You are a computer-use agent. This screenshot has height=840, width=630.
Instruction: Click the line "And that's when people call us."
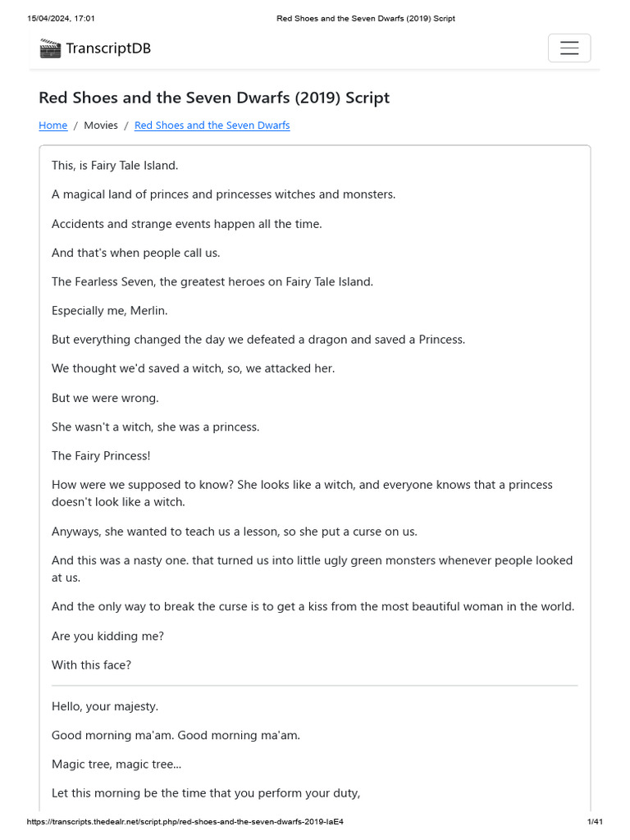(135, 253)
